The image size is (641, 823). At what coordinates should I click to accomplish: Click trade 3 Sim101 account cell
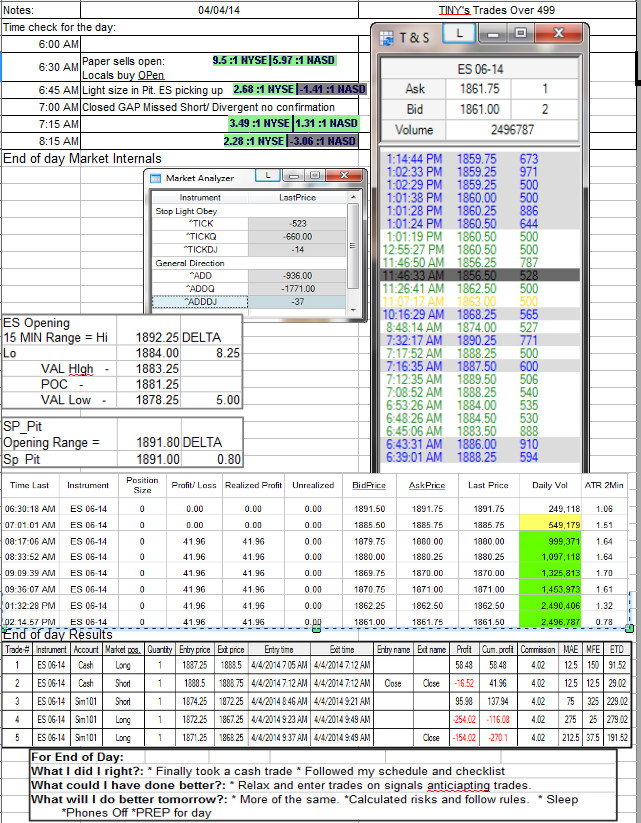[x=86, y=701]
